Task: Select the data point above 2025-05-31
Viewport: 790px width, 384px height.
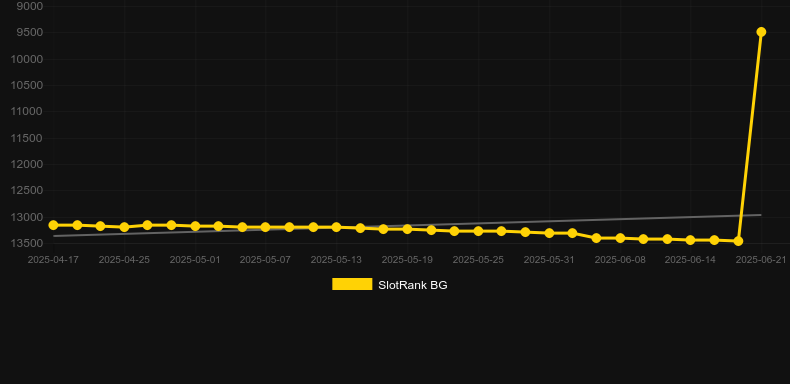Action: tap(549, 233)
